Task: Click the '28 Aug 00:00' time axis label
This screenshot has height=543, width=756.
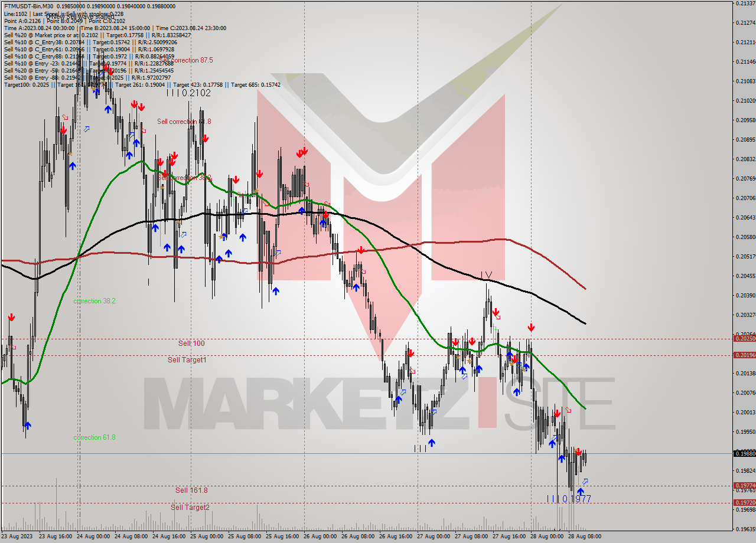Action: [547, 537]
